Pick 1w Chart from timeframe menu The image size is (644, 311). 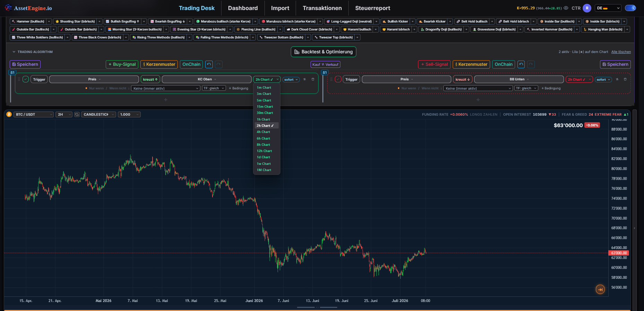[267, 164]
